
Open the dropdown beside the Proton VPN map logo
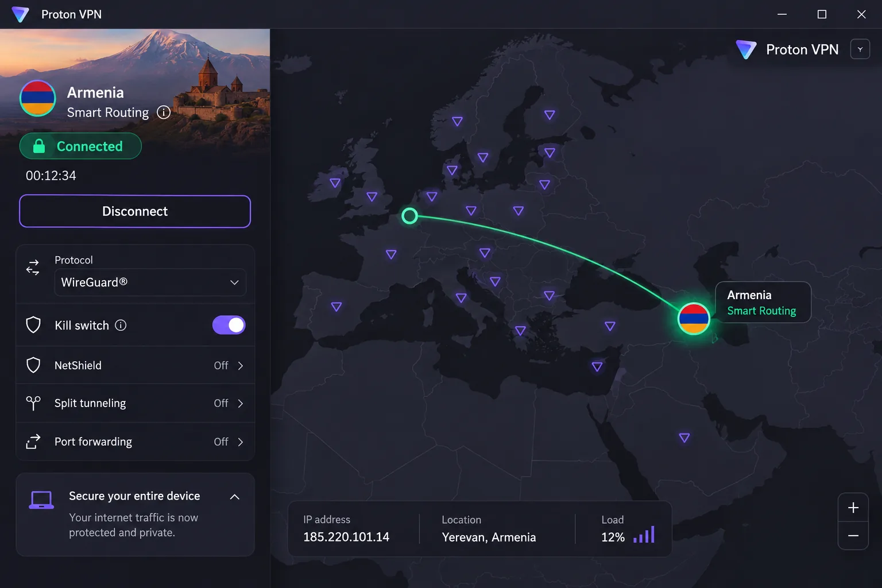tap(860, 49)
